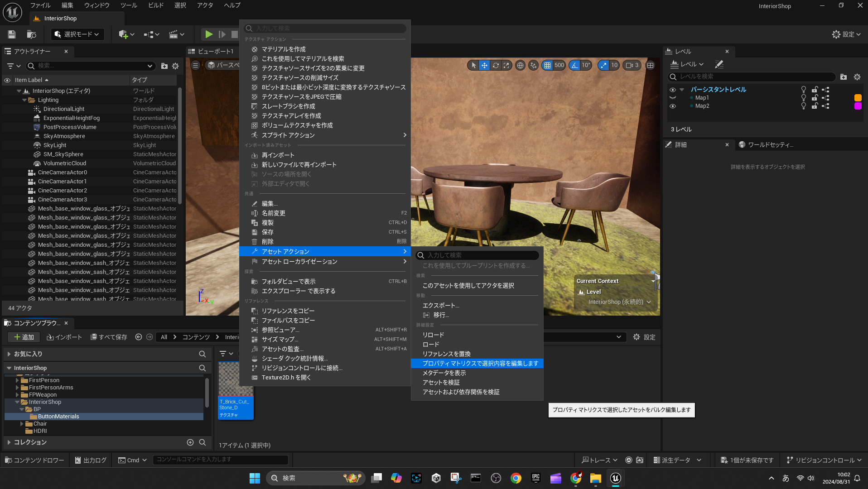868x489 pixels.
Task: Toggle rotation angle snapping icon
Action: coord(574,65)
